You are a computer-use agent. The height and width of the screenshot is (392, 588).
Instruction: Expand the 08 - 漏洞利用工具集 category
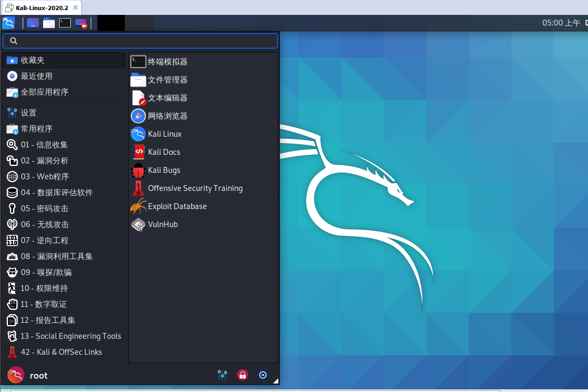[59, 256]
